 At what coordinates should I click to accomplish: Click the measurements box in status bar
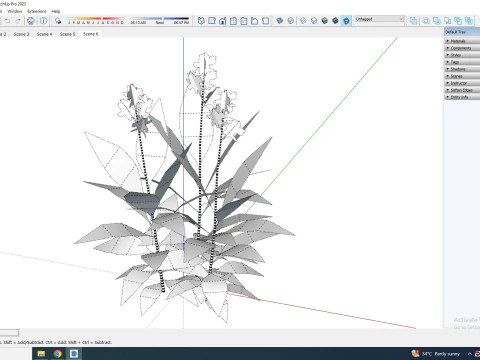point(9,333)
